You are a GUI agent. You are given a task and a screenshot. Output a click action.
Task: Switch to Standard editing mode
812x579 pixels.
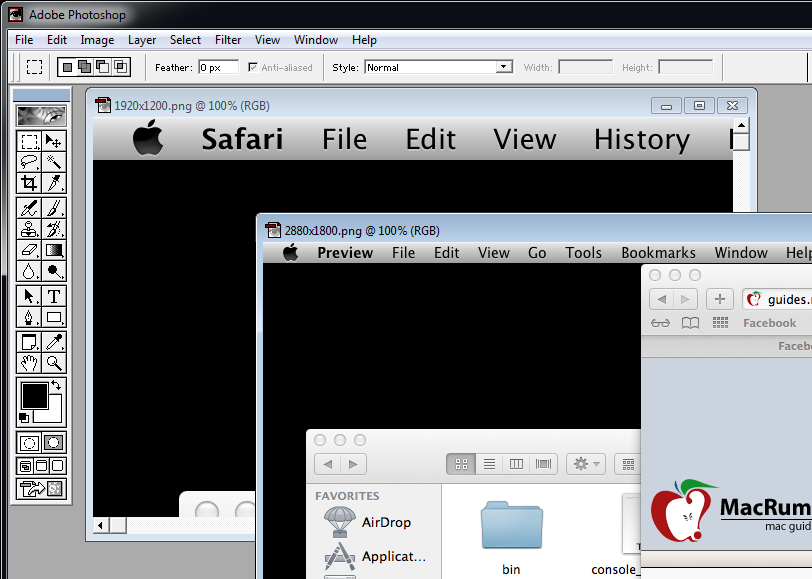(x=29, y=443)
